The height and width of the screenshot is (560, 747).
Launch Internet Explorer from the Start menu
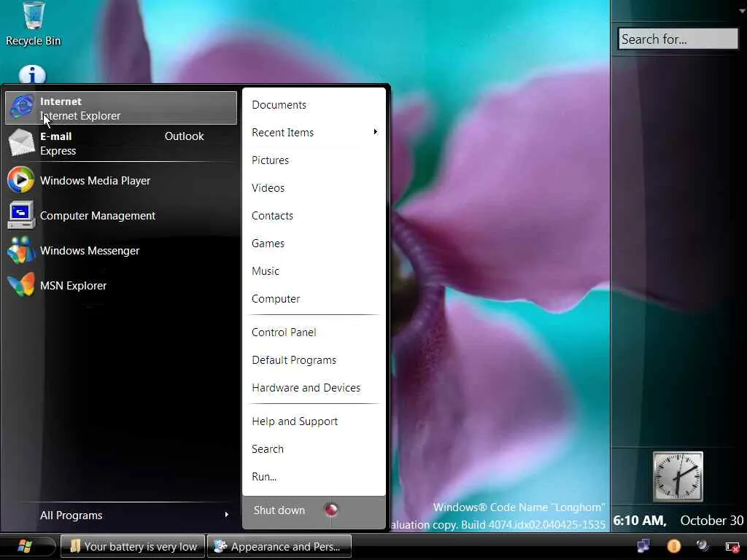[121, 108]
